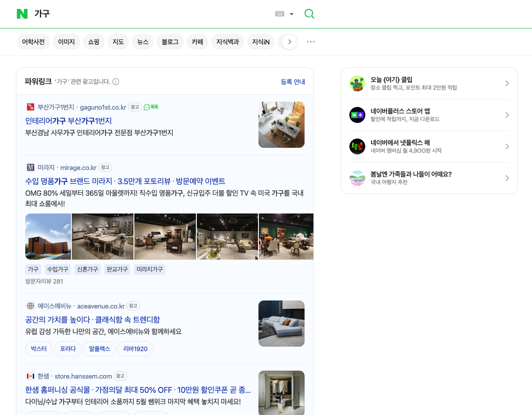Expand the 봄날엔 가족들과 나들이 chevron
This screenshot has height=415, width=532.
point(507,178)
